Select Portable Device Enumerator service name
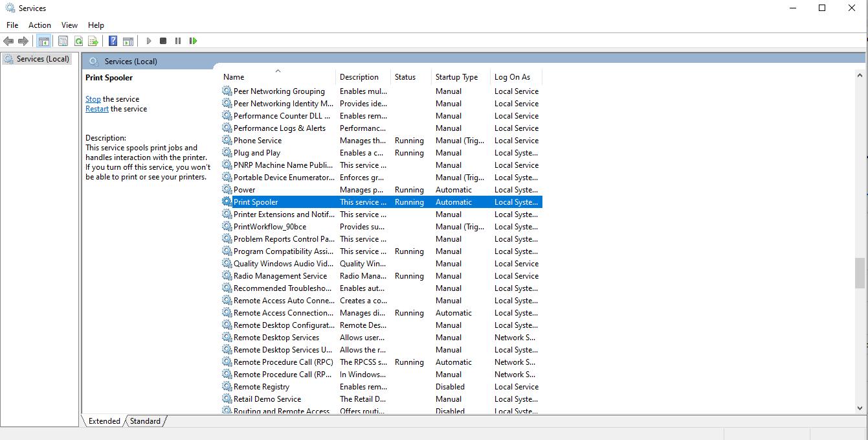 [x=284, y=178]
